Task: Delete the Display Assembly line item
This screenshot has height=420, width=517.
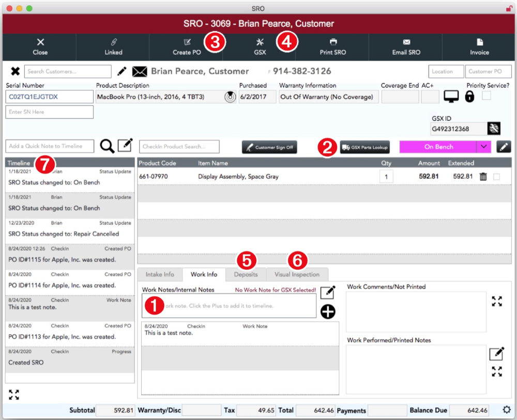Action: coord(483,177)
